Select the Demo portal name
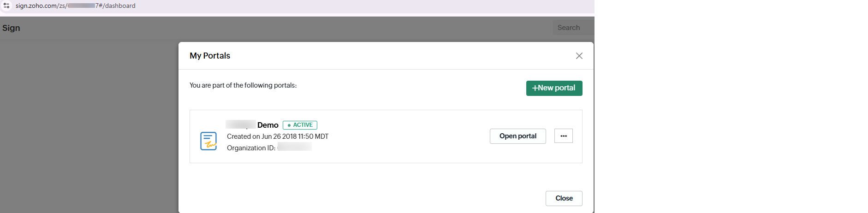The image size is (868, 213). tap(268, 125)
